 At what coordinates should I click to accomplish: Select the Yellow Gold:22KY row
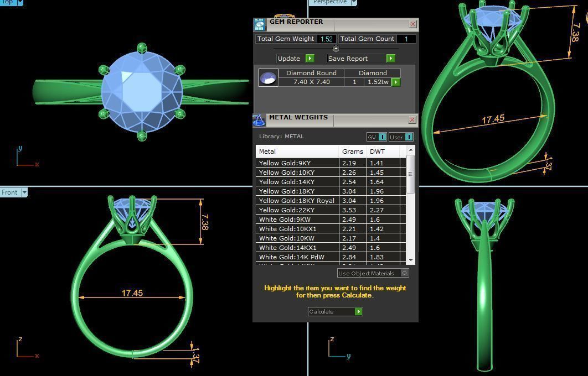point(331,210)
